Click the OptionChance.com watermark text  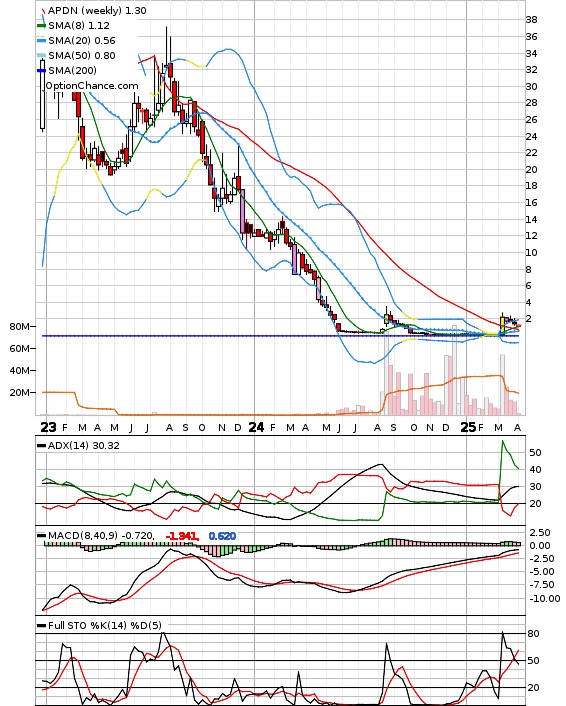pyautogui.click(x=92, y=86)
